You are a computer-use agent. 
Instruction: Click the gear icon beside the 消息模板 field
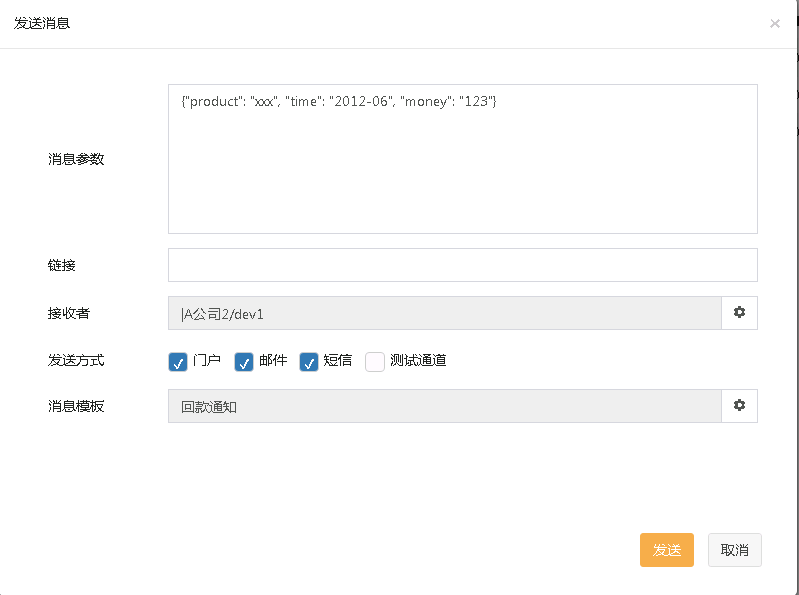(x=739, y=406)
